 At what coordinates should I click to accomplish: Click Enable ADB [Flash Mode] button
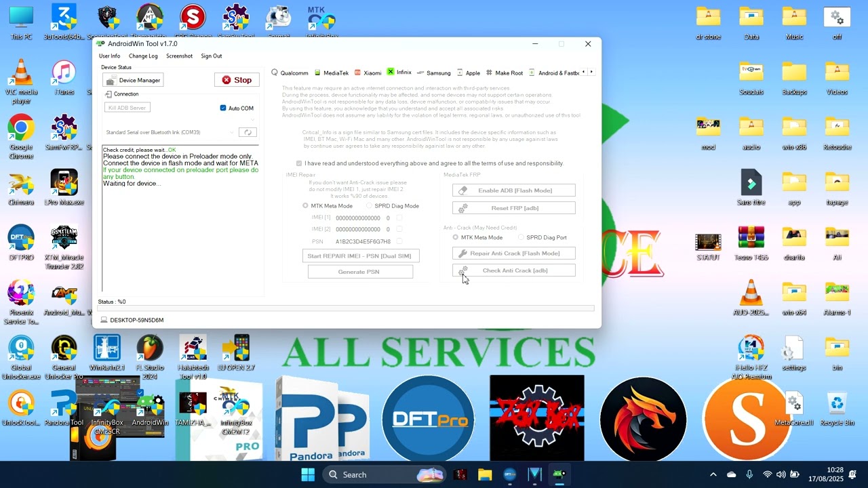[x=514, y=190]
